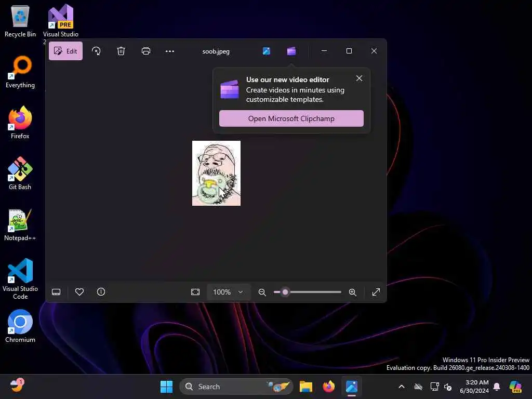Open notifications bell icon
532x399 pixels.
[497, 387]
